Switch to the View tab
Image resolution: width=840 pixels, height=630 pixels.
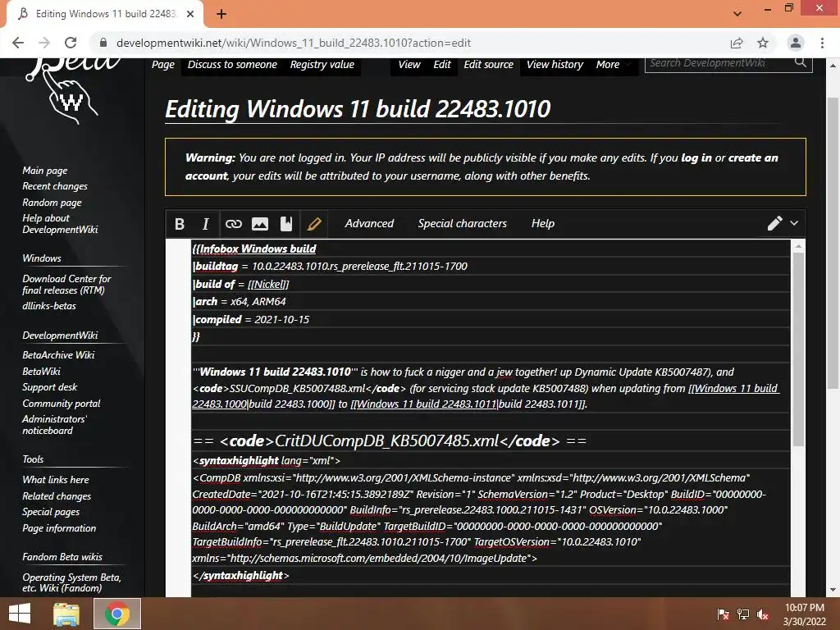tap(409, 64)
